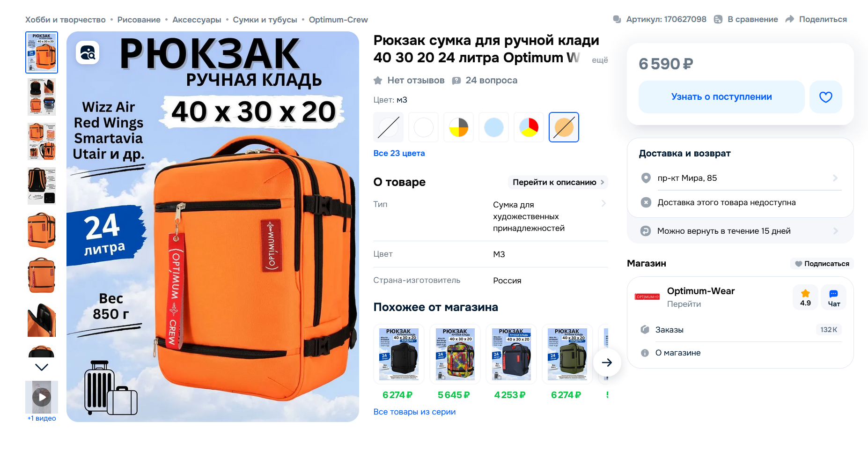
Task: Expand thumbnail list with down chevron
Action: click(42, 367)
